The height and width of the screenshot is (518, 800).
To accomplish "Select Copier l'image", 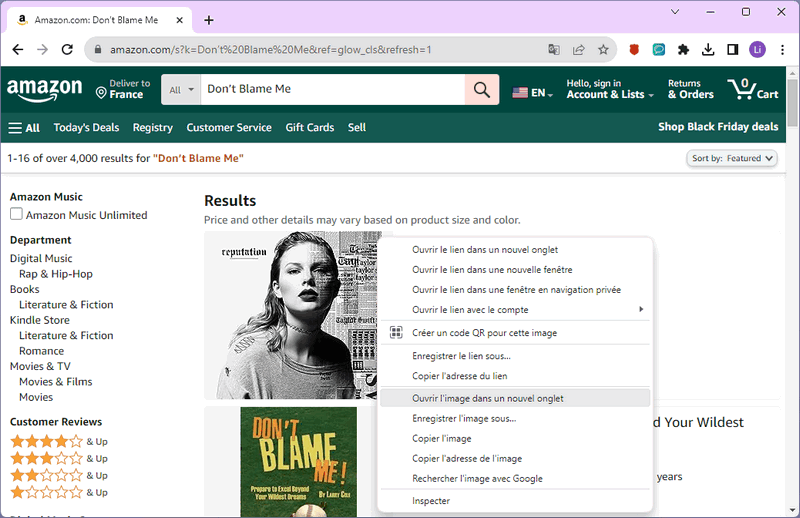I will (x=515, y=438).
